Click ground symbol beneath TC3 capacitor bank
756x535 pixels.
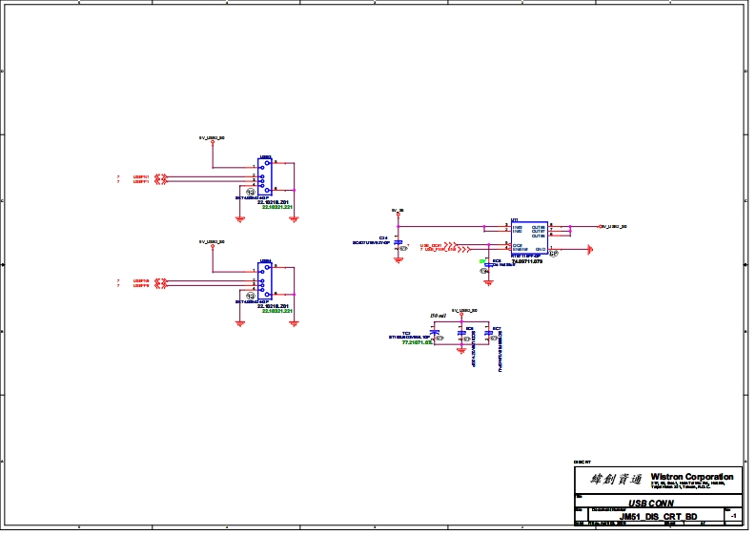coord(461,350)
